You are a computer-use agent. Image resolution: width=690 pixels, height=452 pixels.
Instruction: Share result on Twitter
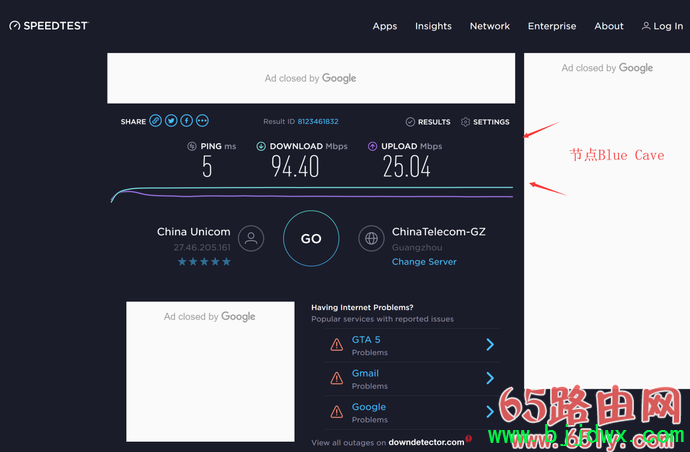[x=171, y=121]
